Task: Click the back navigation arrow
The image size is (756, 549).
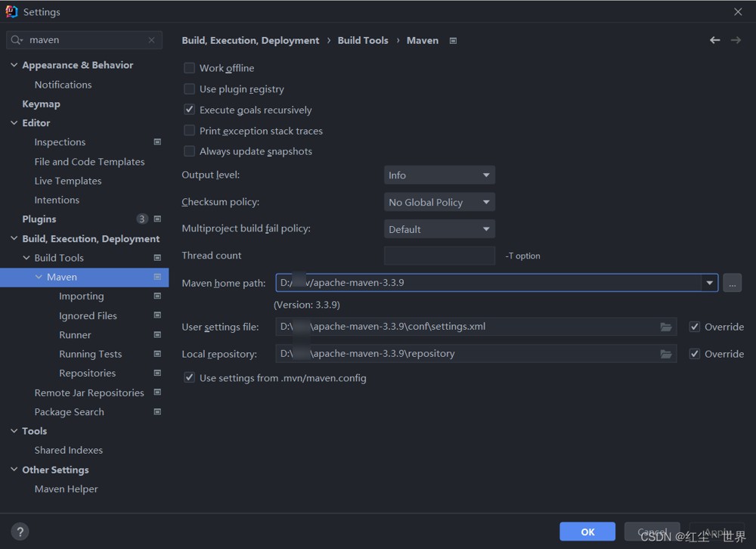Action: 714,40
